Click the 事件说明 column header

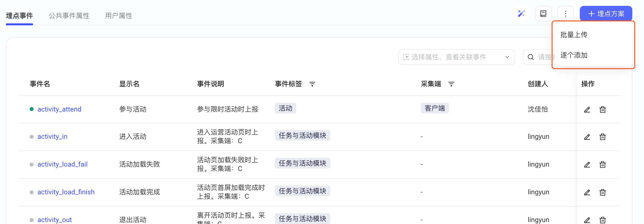(211, 84)
